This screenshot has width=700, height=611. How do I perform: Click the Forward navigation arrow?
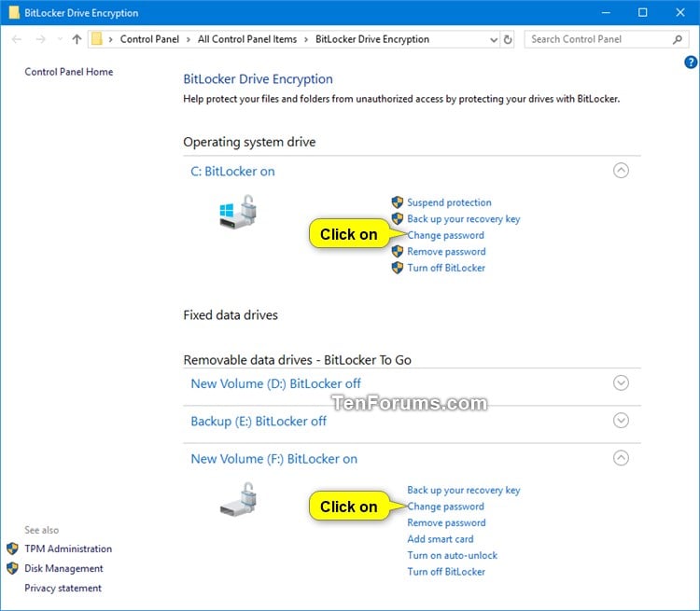click(x=41, y=39)
